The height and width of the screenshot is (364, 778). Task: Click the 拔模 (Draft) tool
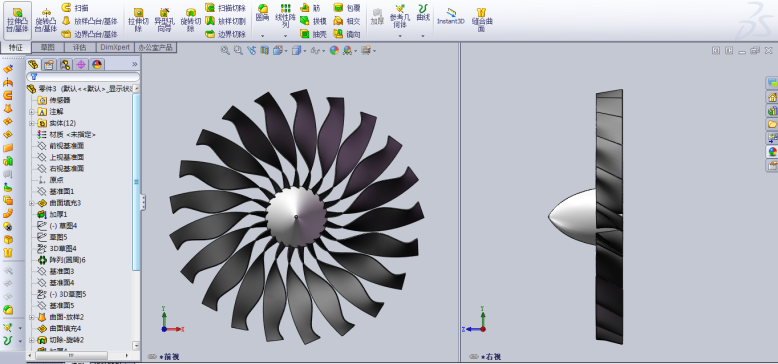click(314, 21)
